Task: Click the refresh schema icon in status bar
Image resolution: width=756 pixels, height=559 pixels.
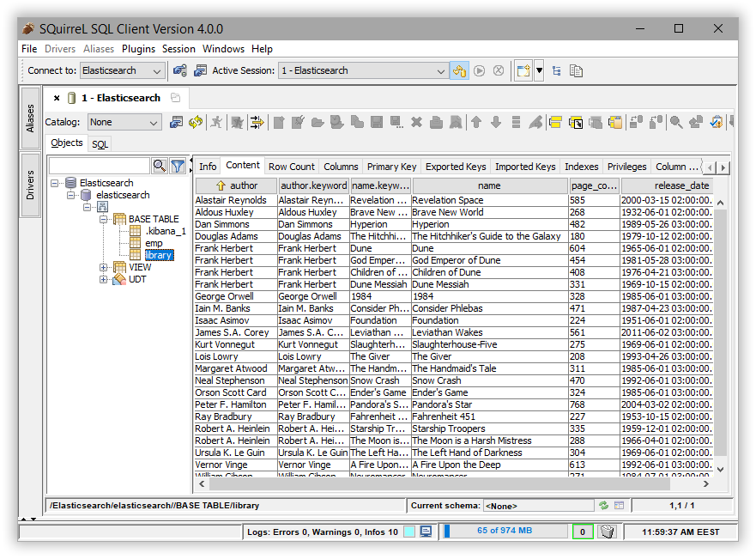Action: coord(603,506)
